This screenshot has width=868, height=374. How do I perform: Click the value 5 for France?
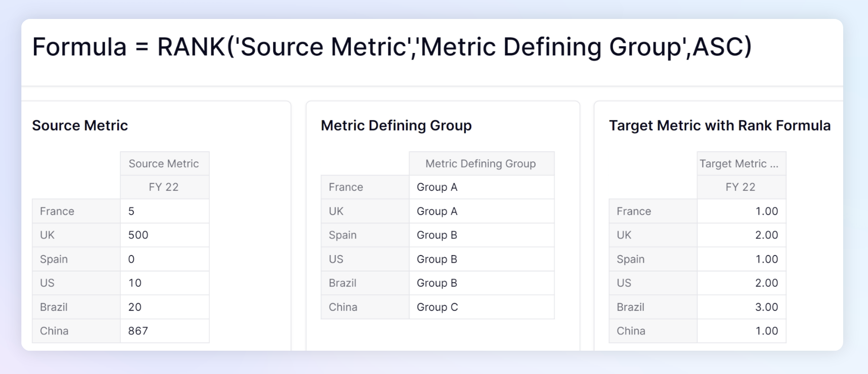[x=165, y=211]
